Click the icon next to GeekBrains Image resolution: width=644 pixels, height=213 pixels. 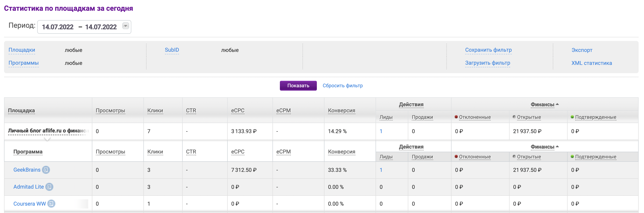click(x=46, y=170)
